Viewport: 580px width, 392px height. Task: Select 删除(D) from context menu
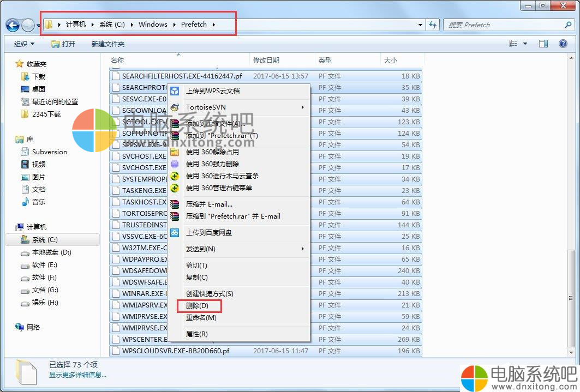(x=197, y=306)
